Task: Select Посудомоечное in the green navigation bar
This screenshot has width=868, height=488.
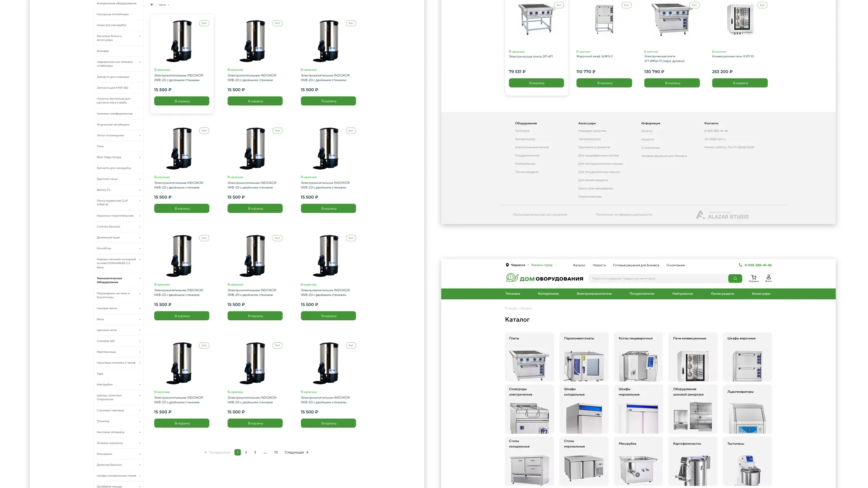Action: (642, 294)
